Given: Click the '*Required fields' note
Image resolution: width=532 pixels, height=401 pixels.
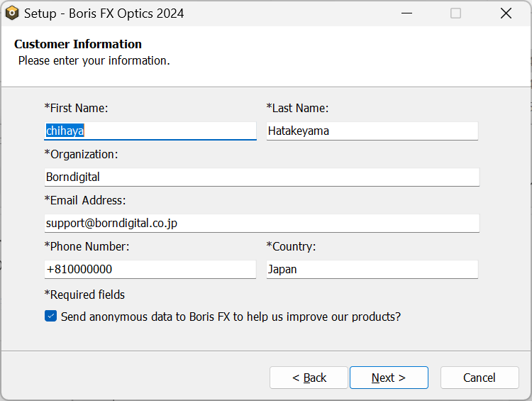Looking at the screenshot, I should coord(85,295).
